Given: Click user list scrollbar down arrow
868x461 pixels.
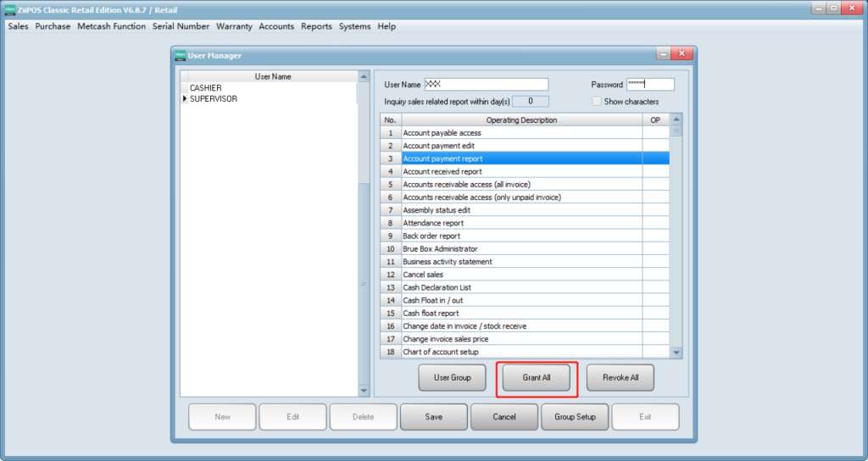Looking at the screenshot, I should 364,391.
